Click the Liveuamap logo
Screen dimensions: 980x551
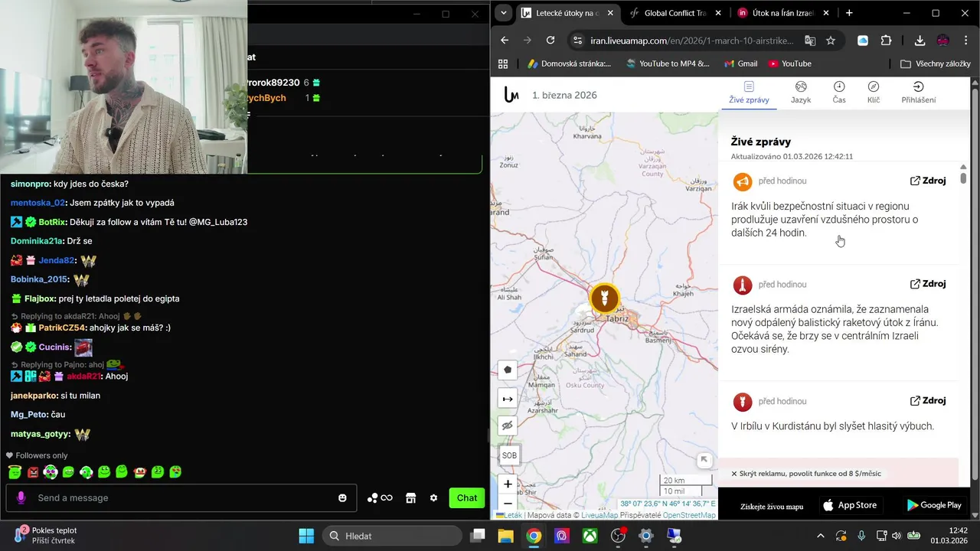(x=511, y=95)
